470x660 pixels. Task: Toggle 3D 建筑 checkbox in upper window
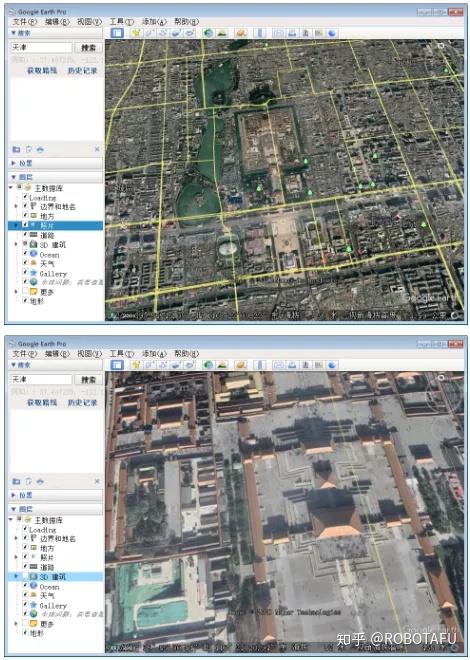25,244
